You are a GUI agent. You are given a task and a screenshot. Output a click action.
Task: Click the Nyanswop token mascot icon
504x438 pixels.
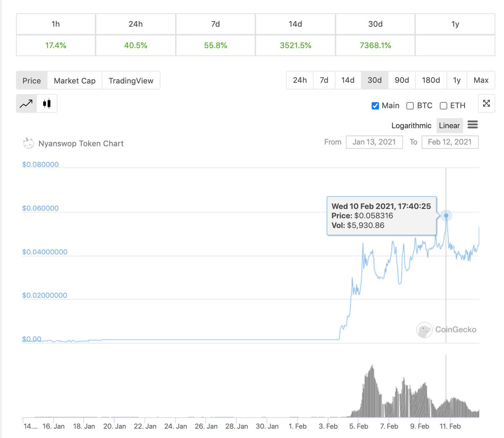coord(28,143)
